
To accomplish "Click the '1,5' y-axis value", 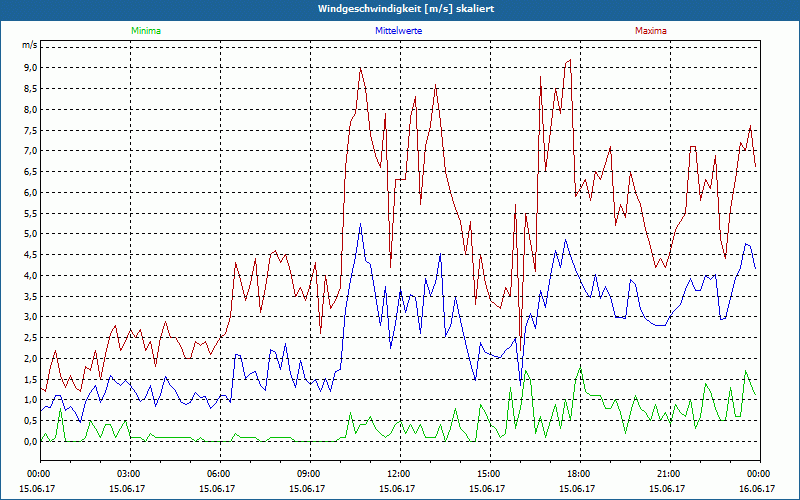I will click(x=31, y=380).
